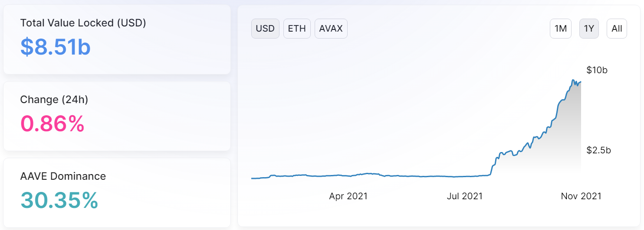
Task: Click the $2.5b y-axis label
Action: 599,150
